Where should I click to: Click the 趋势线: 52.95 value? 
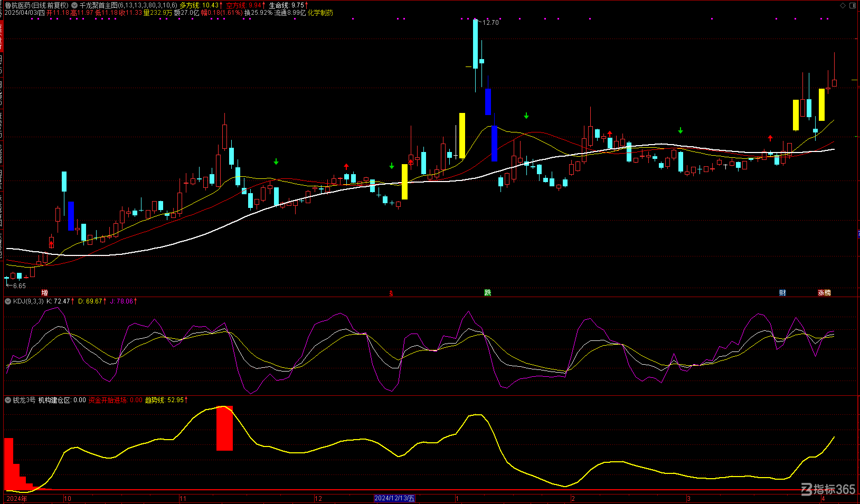(x=164, y=400)
